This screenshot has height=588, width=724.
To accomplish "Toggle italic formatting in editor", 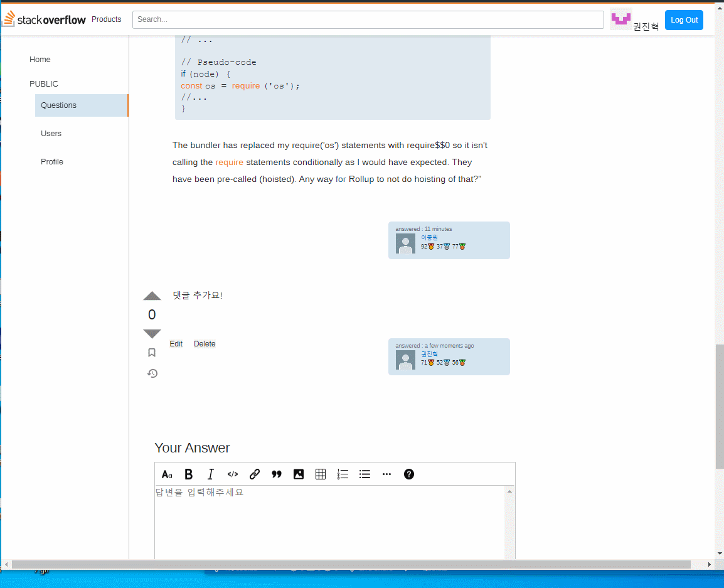I will click(211, 474).
